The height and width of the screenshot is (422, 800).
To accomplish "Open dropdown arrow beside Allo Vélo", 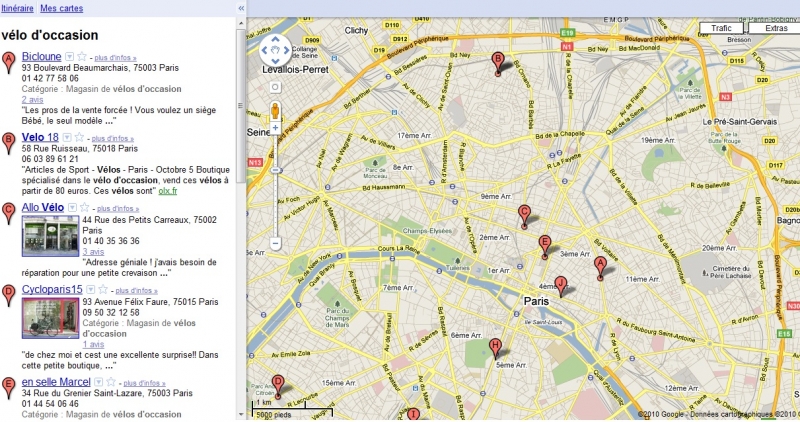I will coord(71,208).
